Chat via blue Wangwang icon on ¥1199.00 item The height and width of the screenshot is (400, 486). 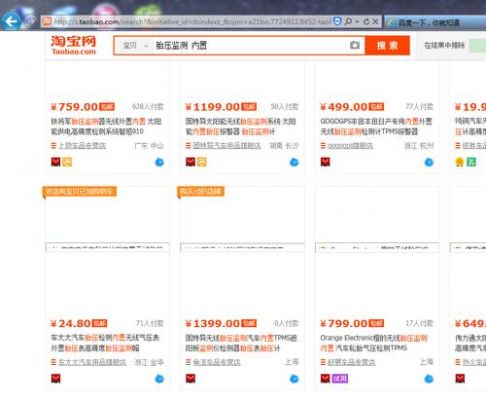[294, 162]
